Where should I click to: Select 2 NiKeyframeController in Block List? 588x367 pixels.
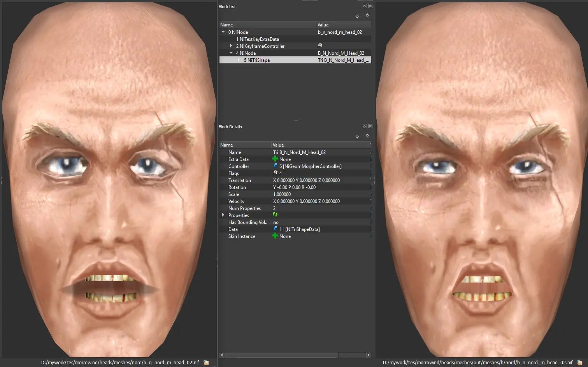point(295,46)
